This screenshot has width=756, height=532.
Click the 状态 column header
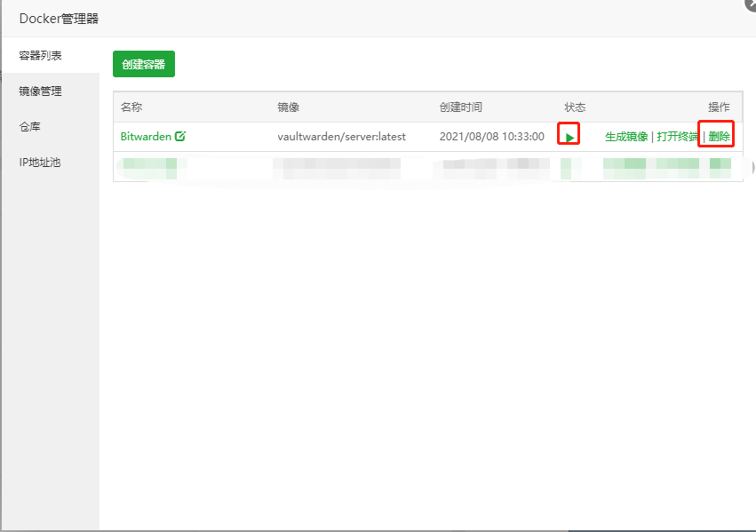click(575, 107)
